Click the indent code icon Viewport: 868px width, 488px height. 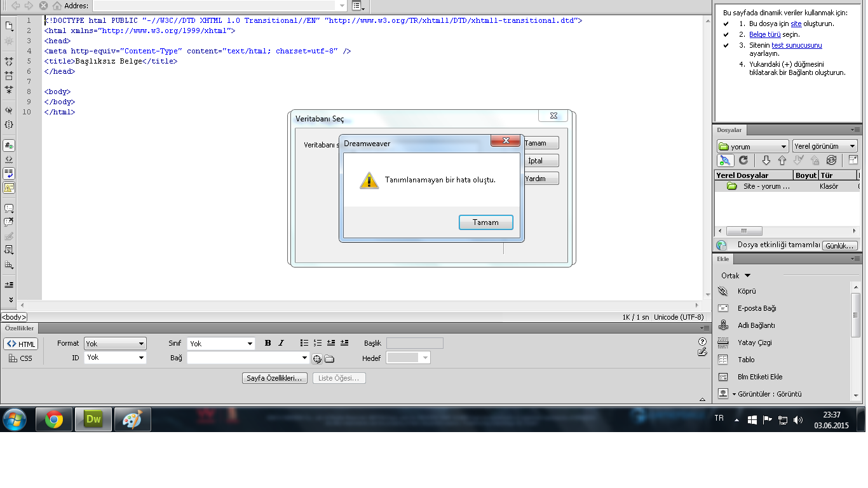(9, 285)
